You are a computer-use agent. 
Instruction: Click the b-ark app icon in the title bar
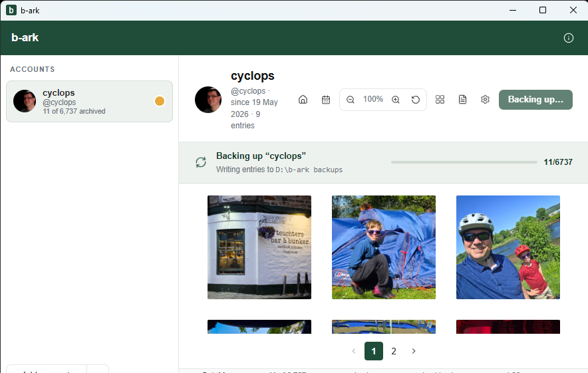click(x=11, y=10)
